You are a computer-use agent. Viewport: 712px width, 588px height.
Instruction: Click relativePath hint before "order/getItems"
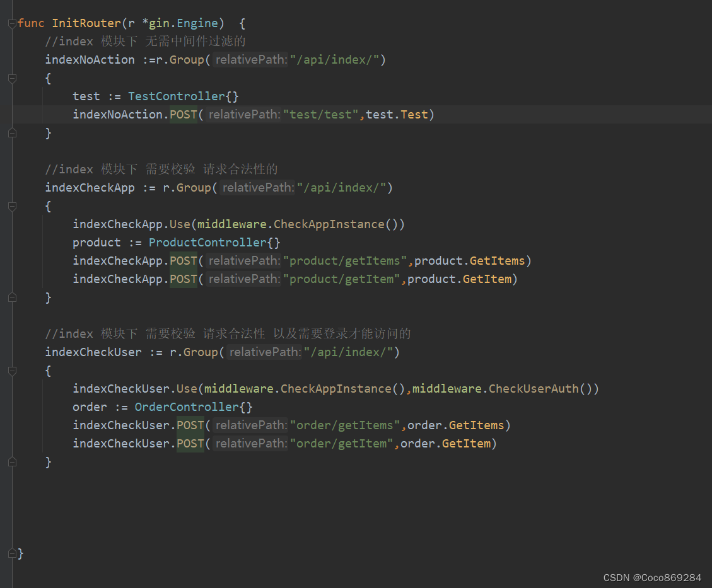(x=250, y=425)
